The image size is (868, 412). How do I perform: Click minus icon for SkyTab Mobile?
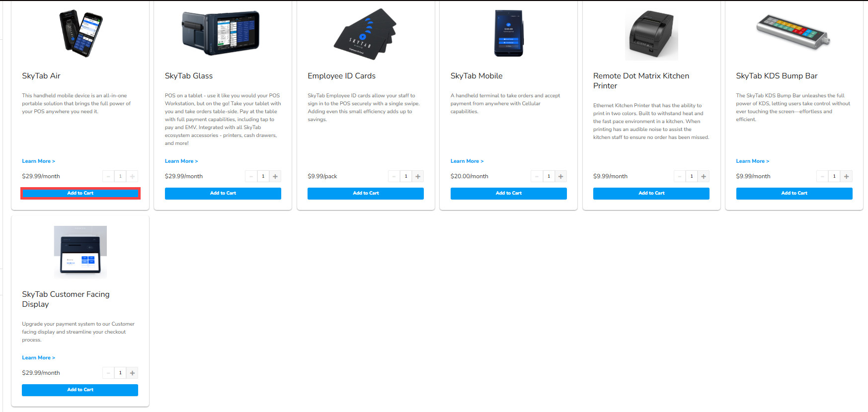[x=537, y=176]
